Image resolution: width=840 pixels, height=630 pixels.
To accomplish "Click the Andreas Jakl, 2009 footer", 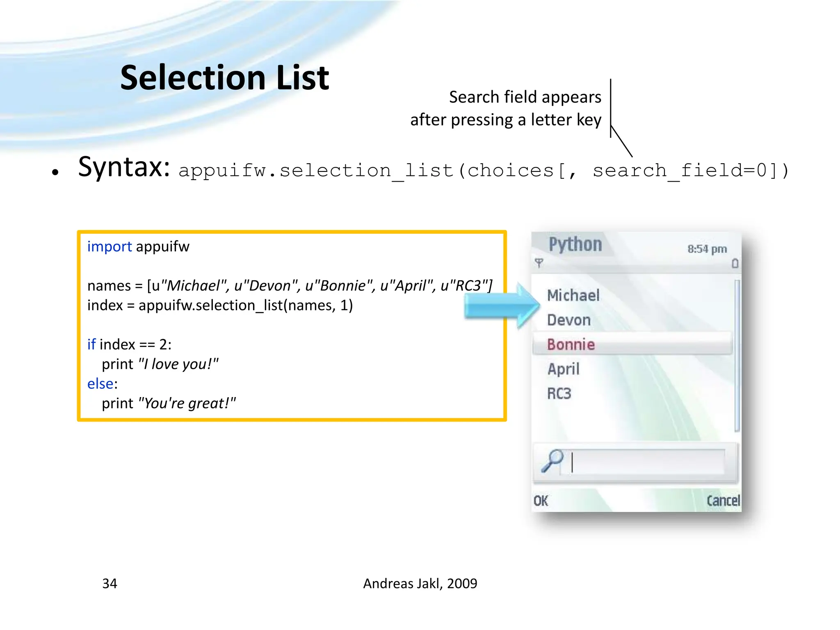I will [x=420, y=584].
